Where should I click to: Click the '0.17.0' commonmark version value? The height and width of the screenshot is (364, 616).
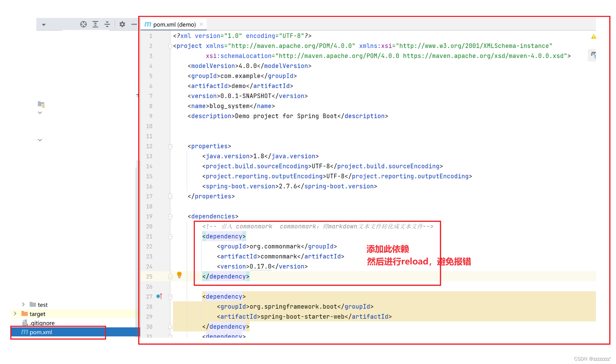pyautogui.click(x=260, y=267)
